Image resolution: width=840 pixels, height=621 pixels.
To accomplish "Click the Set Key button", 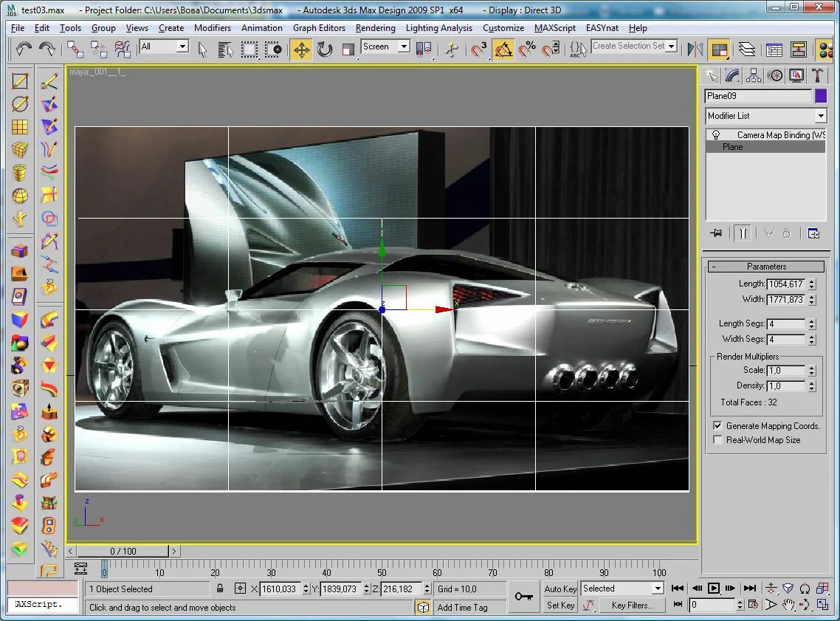I will point(560,605).
